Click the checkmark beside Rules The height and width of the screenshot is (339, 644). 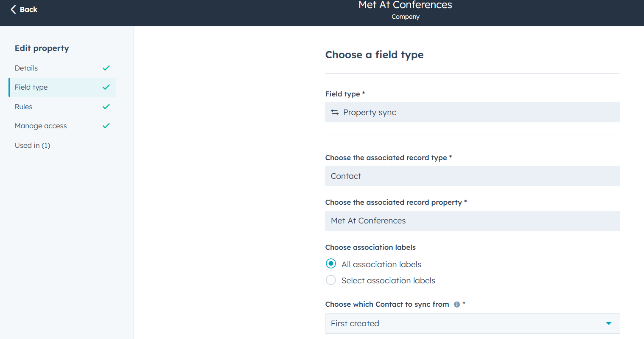106,107
